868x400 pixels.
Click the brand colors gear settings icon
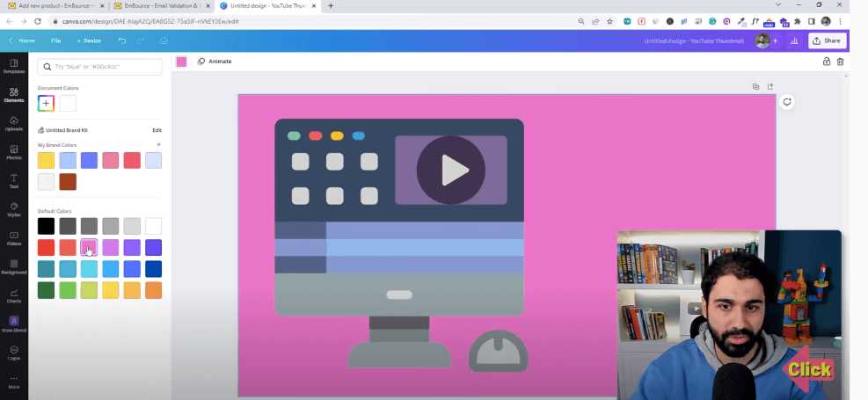(x=159, y=145)
